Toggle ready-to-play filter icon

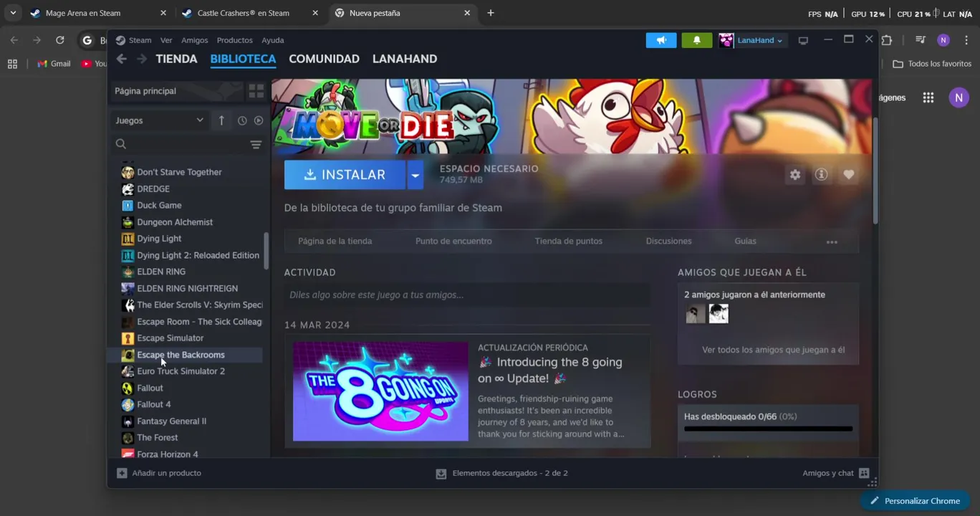[259, 120]
